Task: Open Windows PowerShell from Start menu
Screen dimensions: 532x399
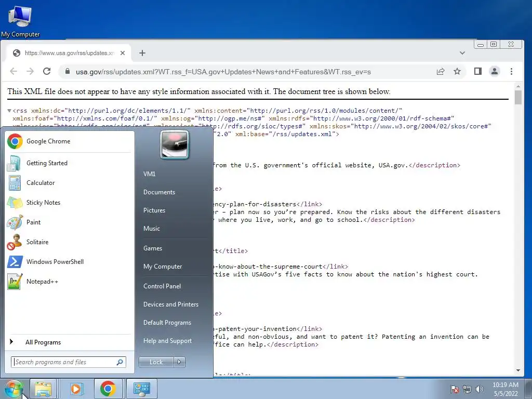Action: pyautogui.click(x=69, y=262)
